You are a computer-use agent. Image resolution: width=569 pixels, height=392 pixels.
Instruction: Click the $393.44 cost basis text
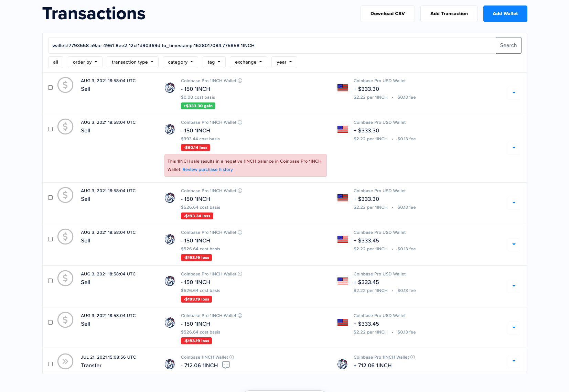200,139
